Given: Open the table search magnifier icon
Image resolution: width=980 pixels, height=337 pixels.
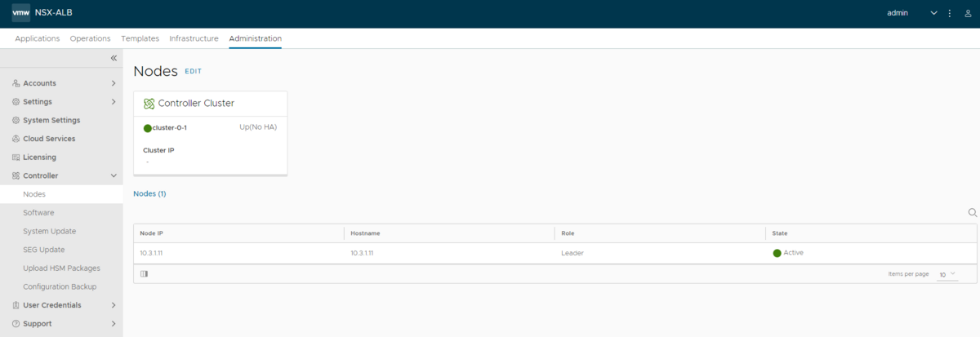Looking at the screenshot, I should [x=973, y=213].
